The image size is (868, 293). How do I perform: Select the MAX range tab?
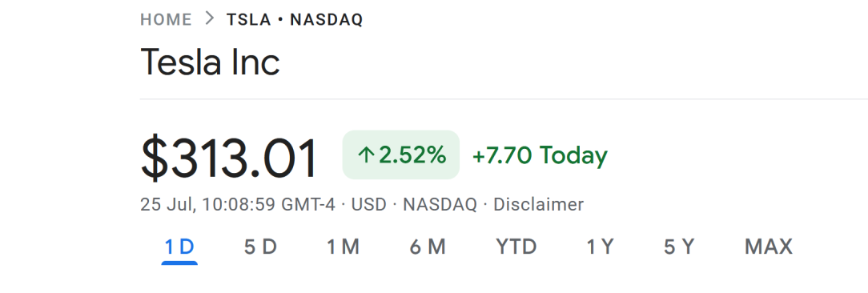(x=769, y=247)
